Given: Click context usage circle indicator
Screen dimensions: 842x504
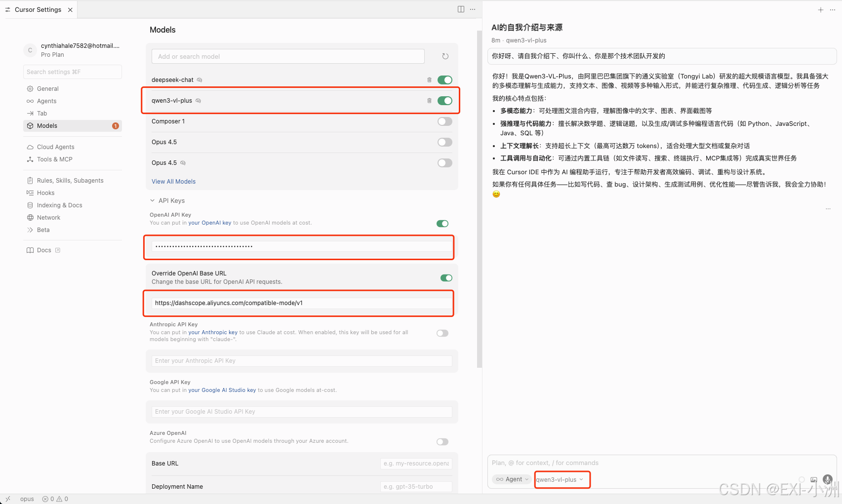Looking at the screenshot, I should 802,479.
